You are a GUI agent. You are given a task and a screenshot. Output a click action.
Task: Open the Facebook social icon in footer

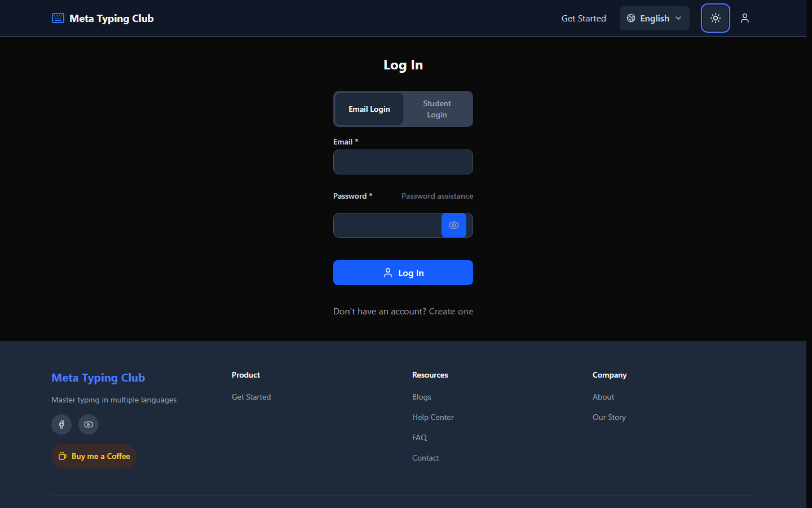61,424
